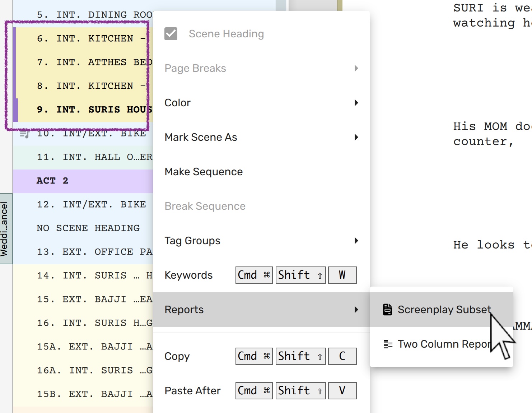Click the note icon beside scene 10
This screenshot has width=532, height=413.
[24, 134]
